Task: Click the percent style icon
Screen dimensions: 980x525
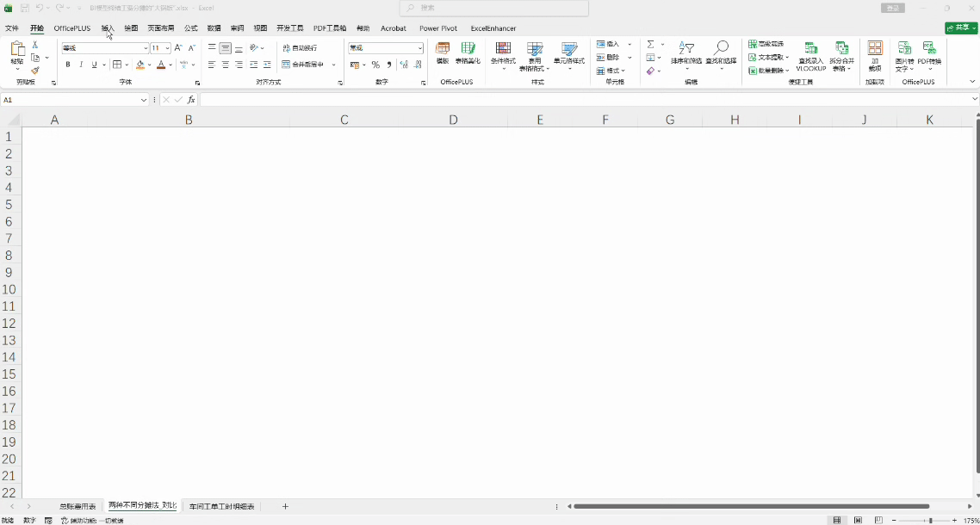Action: tap(375, 65)
